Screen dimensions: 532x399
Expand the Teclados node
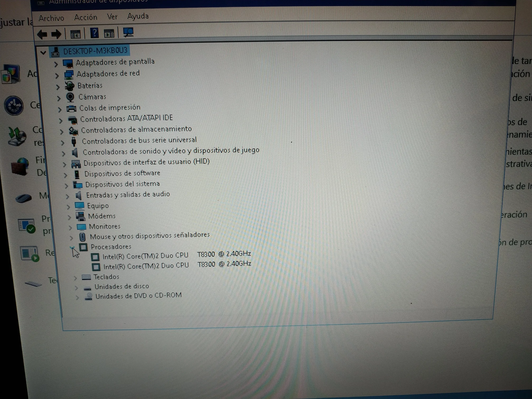pyautogui.click(x=75, y=278)
